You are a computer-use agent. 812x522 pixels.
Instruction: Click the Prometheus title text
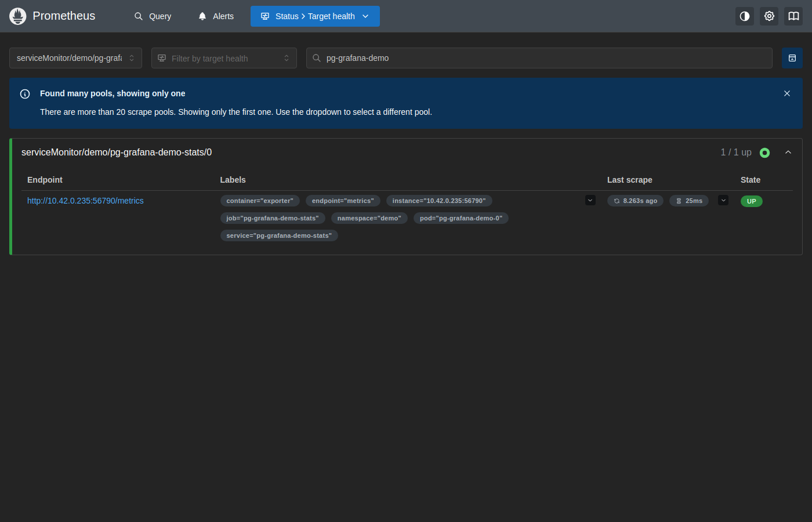point(64,16)
